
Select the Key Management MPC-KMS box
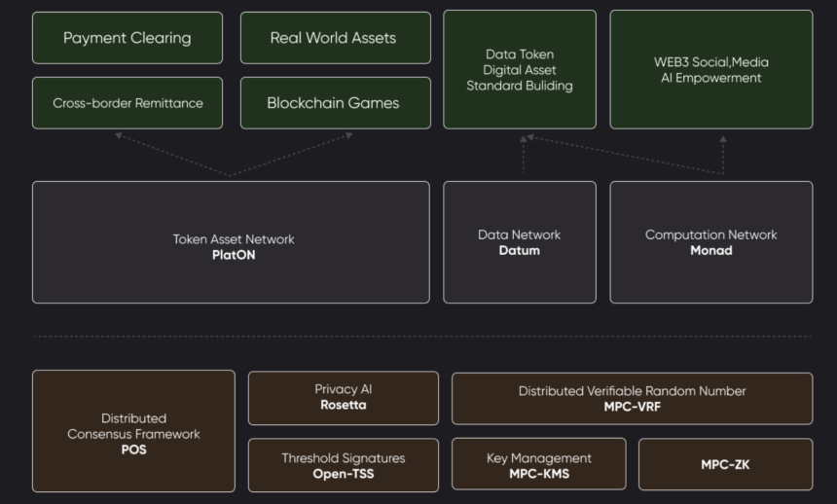click(x=538, y=464)
